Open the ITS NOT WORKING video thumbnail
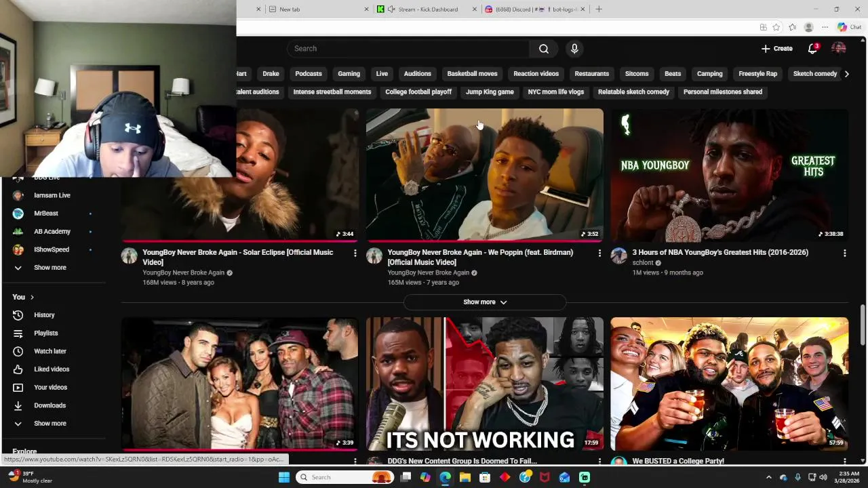Viewport: 868px width, 488px height. tap(485, 384)
